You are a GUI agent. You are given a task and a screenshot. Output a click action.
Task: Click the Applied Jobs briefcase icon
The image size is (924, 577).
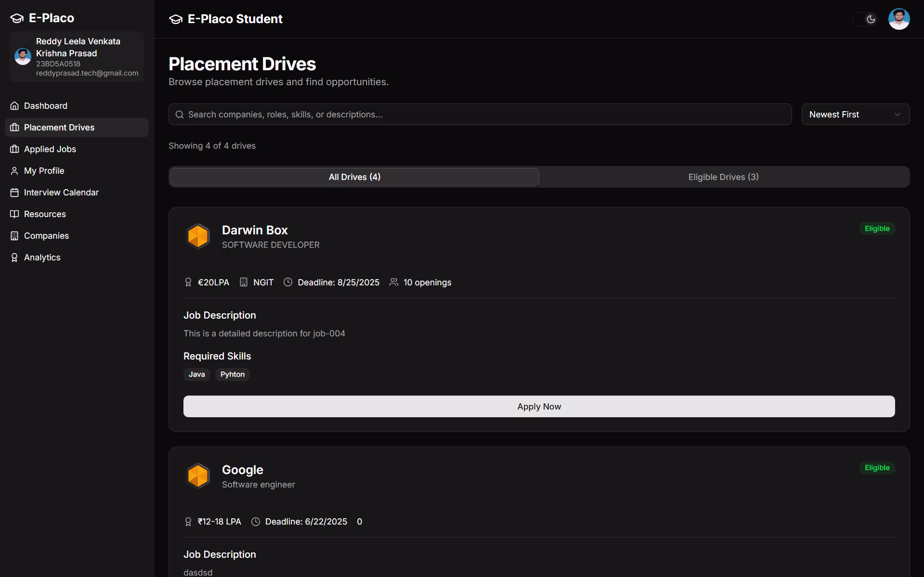(x=15, y=149)
